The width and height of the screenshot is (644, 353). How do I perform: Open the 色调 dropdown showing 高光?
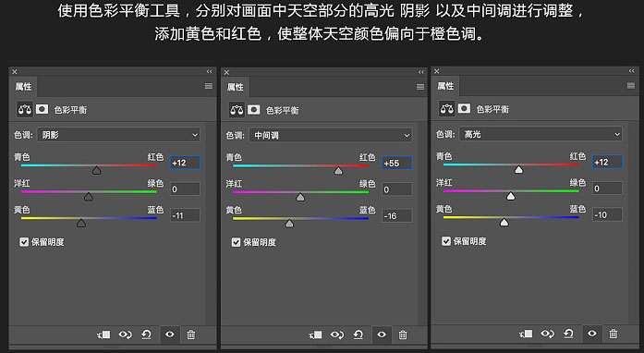[x=541, y=134]
